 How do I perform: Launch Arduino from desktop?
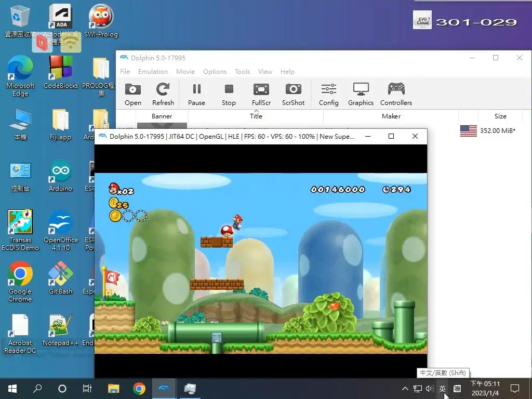click(60, 176)
